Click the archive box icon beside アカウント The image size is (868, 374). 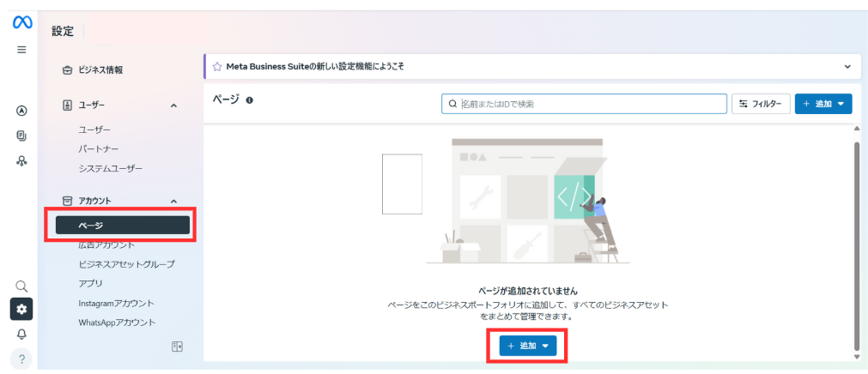coord(68,201)
